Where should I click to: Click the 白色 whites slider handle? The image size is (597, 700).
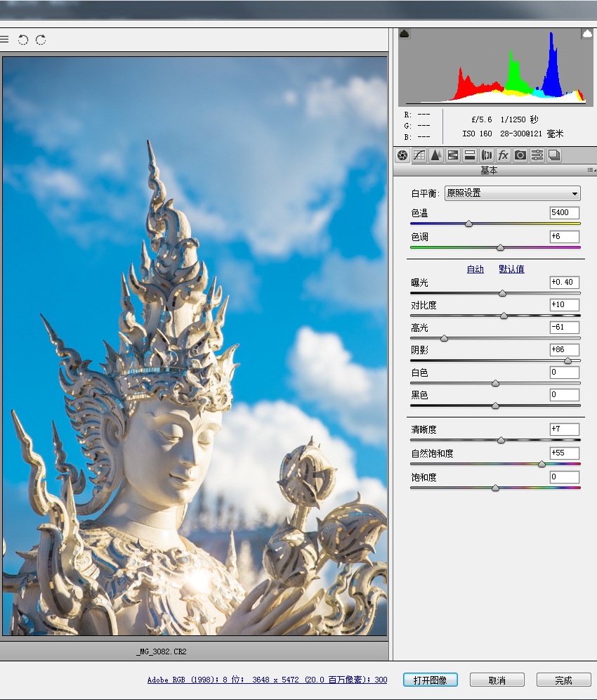pyautogui.click(x=495, y=384)
